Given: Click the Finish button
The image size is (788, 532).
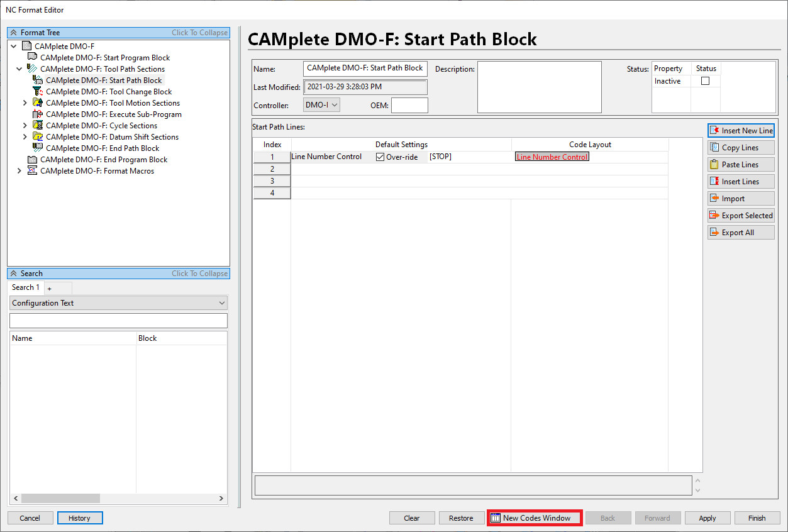Looking at the screenshot, I should point(757,518).
